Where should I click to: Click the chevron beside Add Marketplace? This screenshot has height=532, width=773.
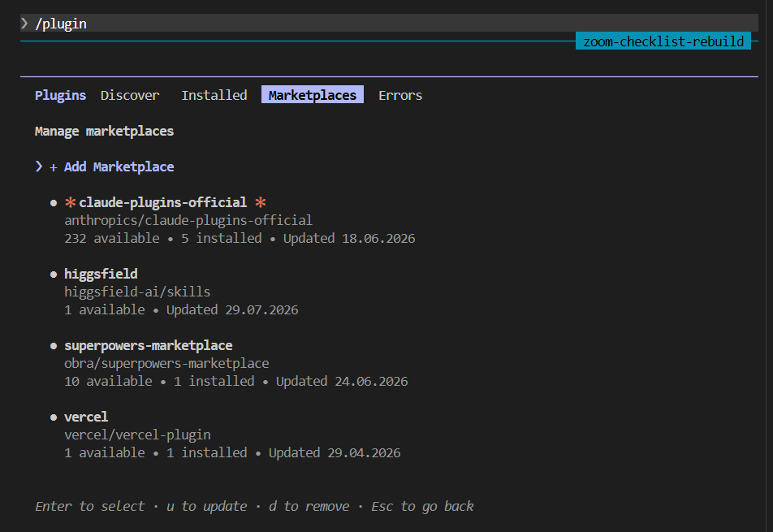[39, 167]
